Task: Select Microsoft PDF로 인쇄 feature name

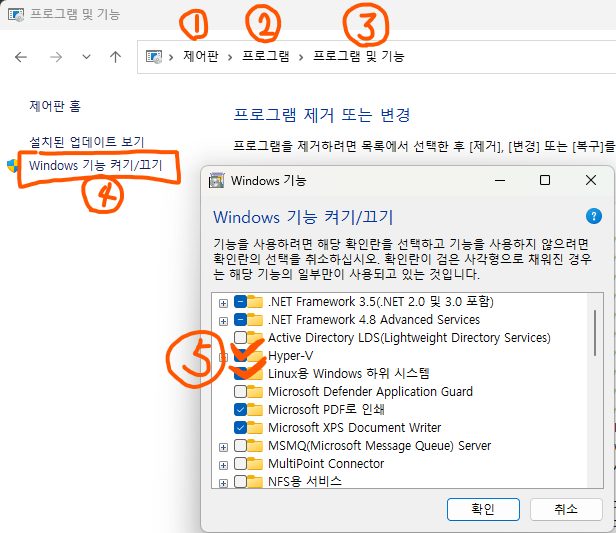Action: [x=326, y=410]
